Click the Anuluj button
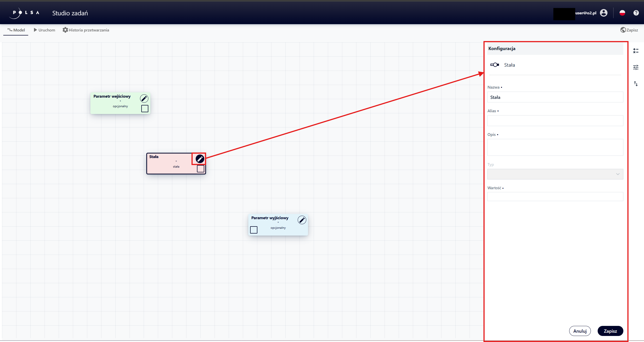Image resolution: width=644 pixels, height=342 pixels. 580,331
